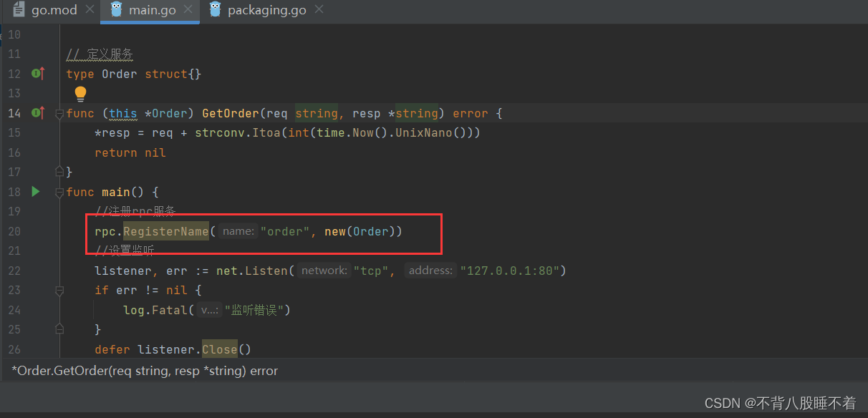Click implementation gutter icon on line 14

point(38,112)
